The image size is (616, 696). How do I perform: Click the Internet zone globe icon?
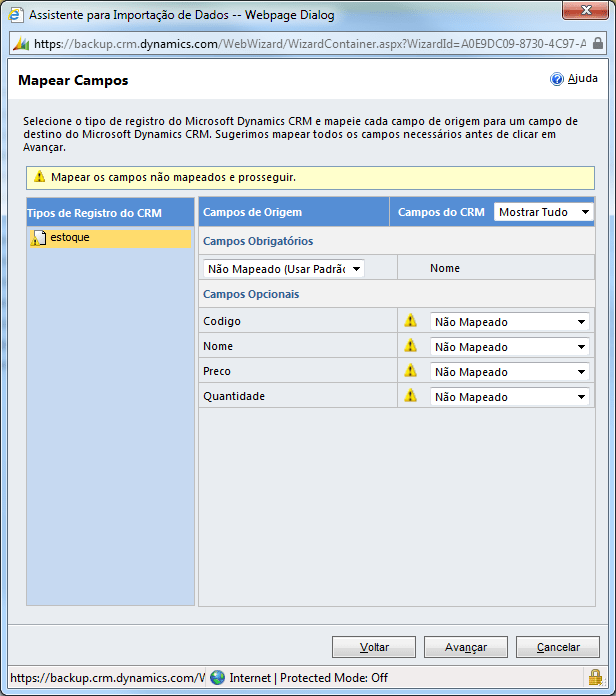click(218, 677)
